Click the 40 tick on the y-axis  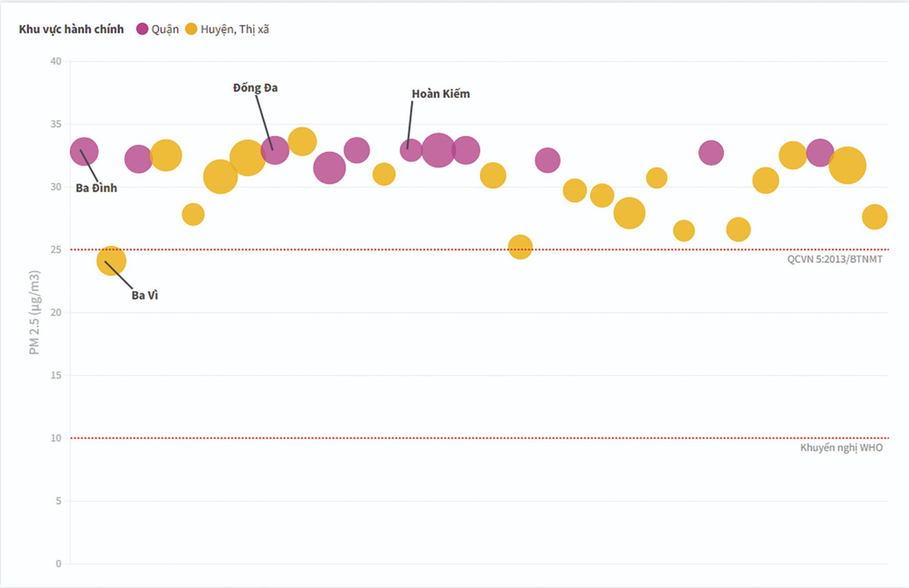point(55,62)
